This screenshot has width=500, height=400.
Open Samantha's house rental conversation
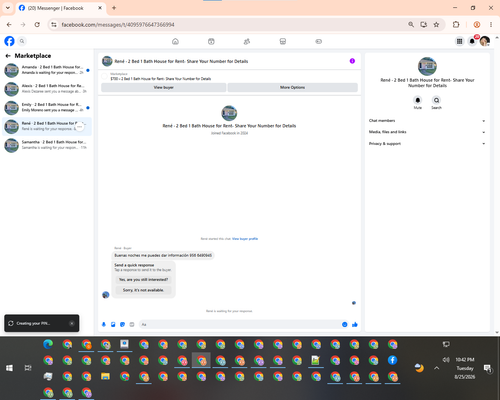47,145
